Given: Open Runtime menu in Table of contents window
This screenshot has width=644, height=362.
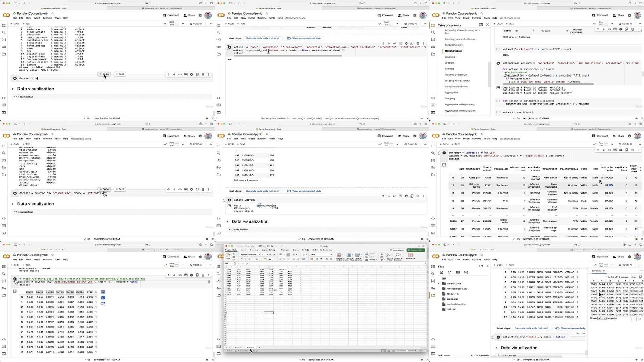Looking at the screenshot, I should (477, 18).
